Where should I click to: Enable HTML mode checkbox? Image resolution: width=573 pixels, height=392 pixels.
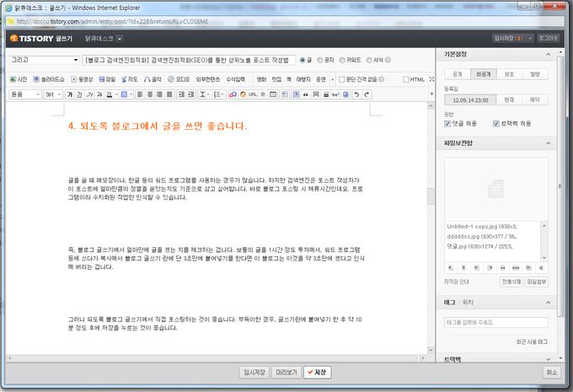click(x=405, y=79)
